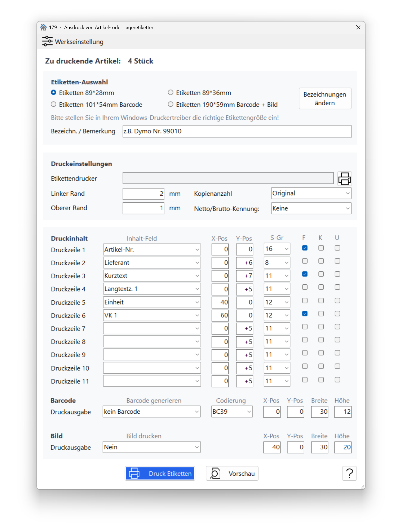Open Werkseinstellung sliders icon

[47, 41]
